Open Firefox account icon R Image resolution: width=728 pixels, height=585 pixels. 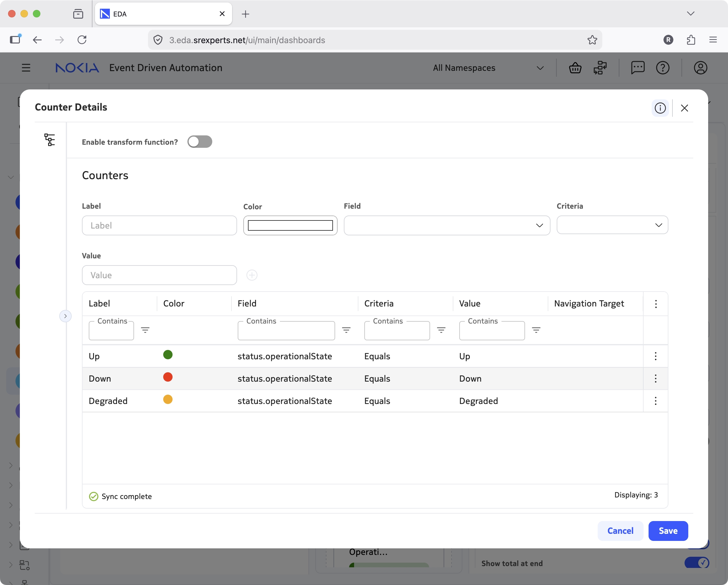668,40
